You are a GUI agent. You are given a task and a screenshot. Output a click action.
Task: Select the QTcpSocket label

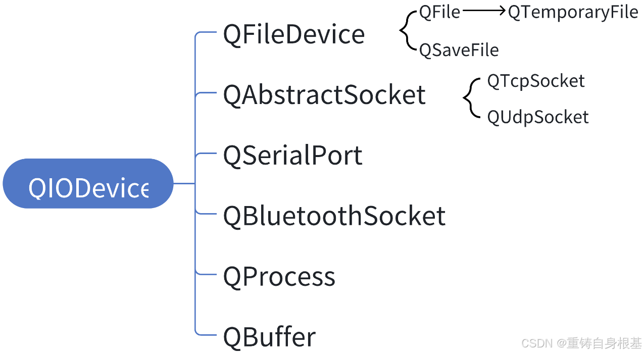tap(536, 81)
